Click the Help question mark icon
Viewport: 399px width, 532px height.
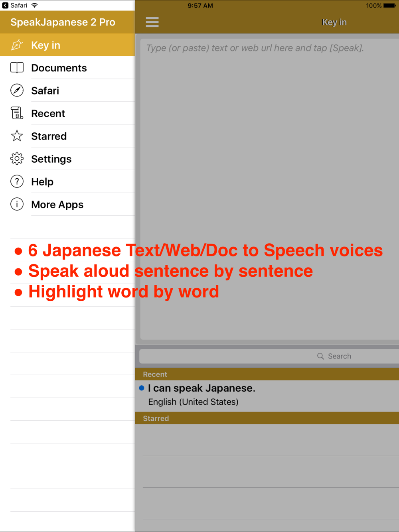point(17,181)
